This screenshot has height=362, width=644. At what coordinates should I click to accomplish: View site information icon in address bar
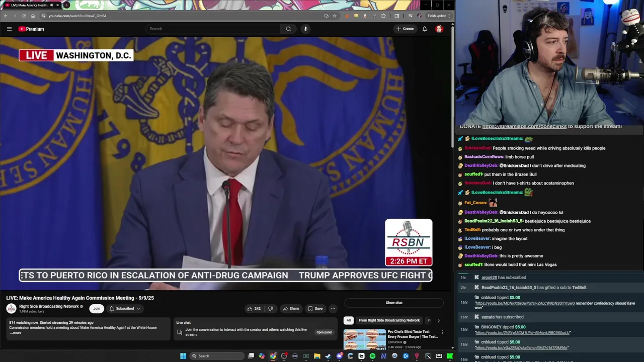click(x=43, y=16)
